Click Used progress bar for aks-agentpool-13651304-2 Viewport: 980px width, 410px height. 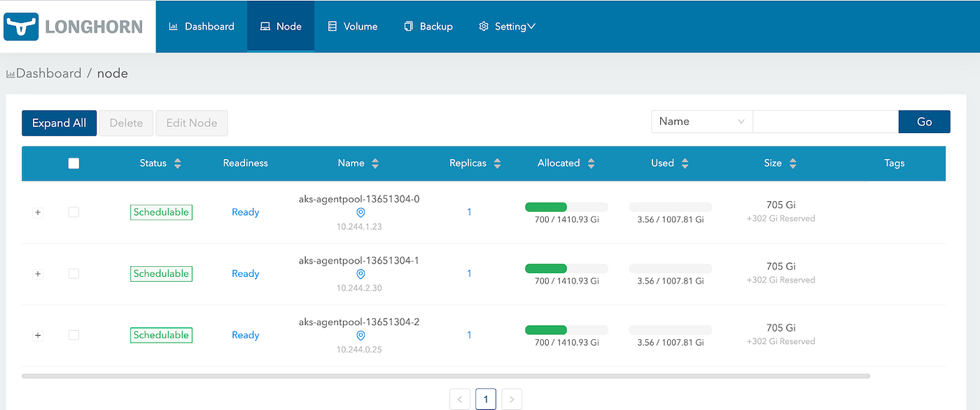(x=671, y=330)
